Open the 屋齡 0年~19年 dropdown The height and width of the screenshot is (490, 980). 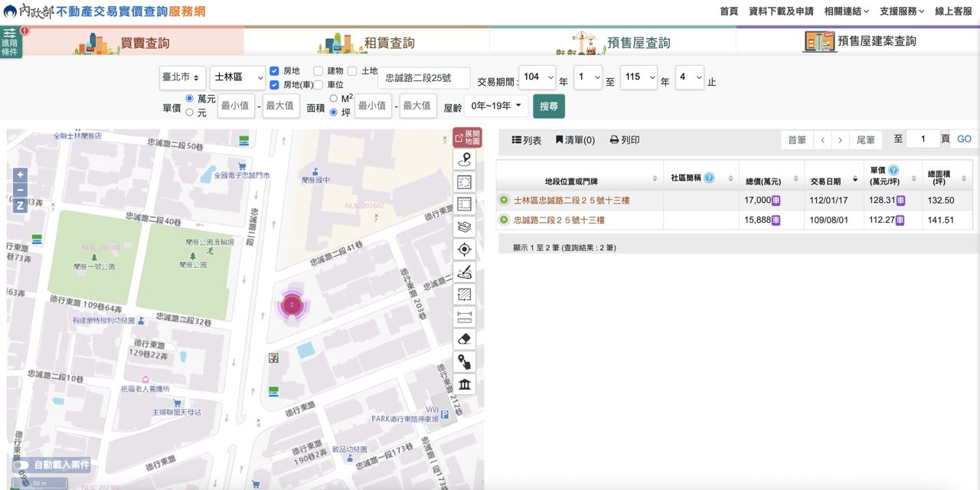coord(496,106)
